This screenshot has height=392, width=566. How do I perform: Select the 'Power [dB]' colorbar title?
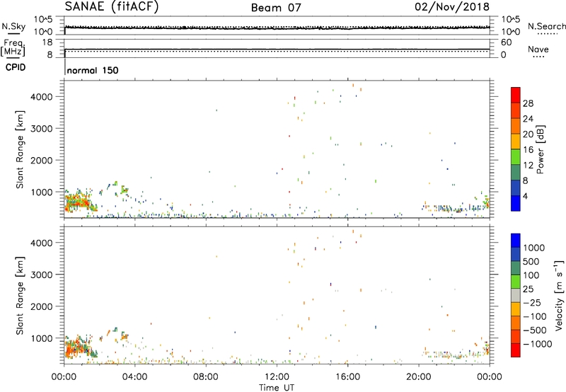pyautogui.click(x=540, y=149)
